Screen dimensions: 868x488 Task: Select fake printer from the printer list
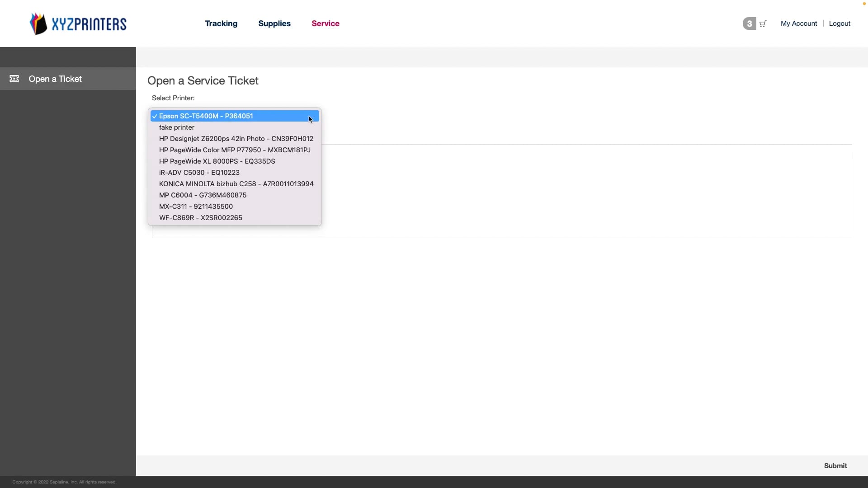point(176,127)
